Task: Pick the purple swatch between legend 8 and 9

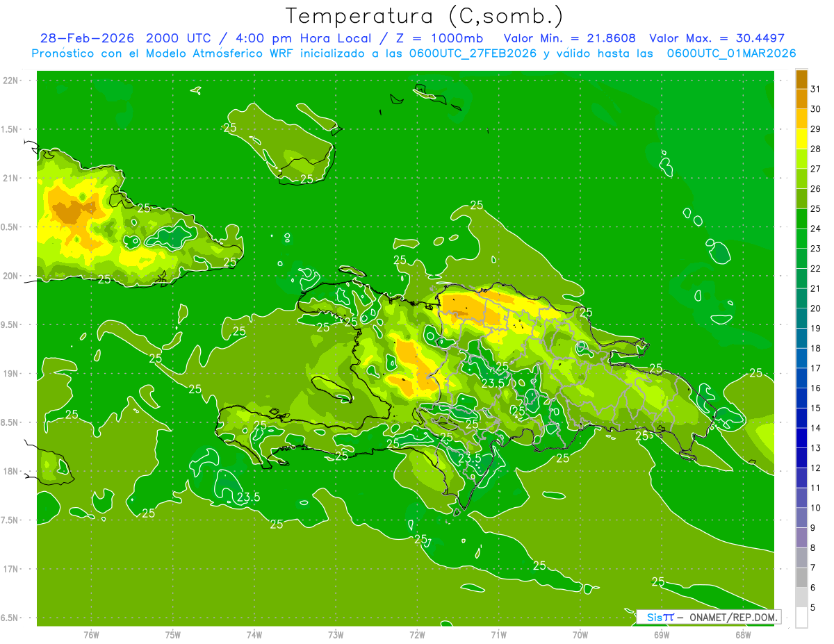Action: [x=801, y=537]
